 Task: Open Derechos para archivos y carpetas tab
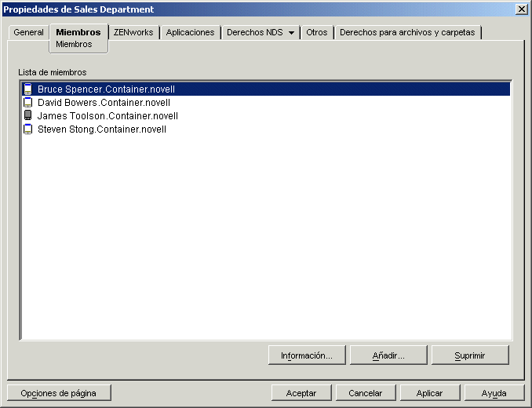point(407,32)
